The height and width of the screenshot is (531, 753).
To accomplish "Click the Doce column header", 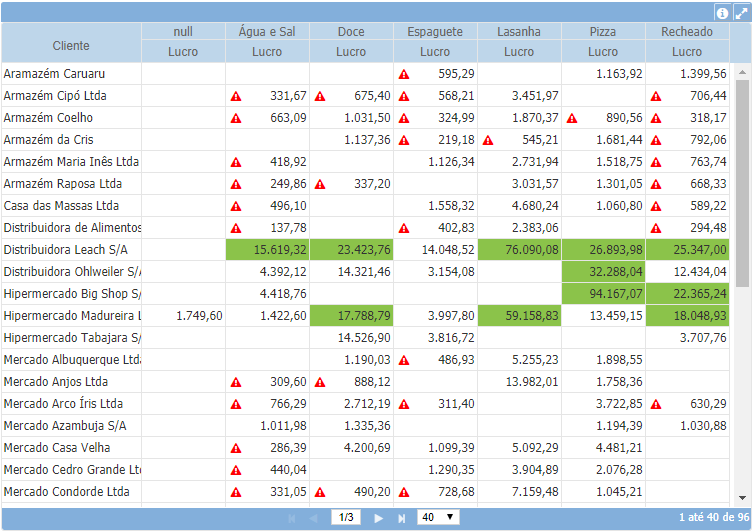I will point(351,32).
